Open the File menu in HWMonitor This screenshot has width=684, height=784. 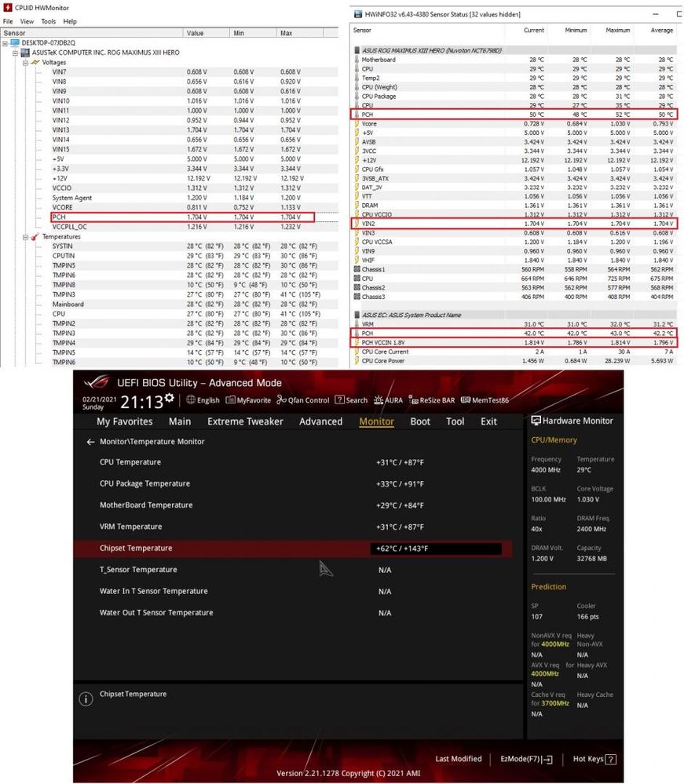8,21
